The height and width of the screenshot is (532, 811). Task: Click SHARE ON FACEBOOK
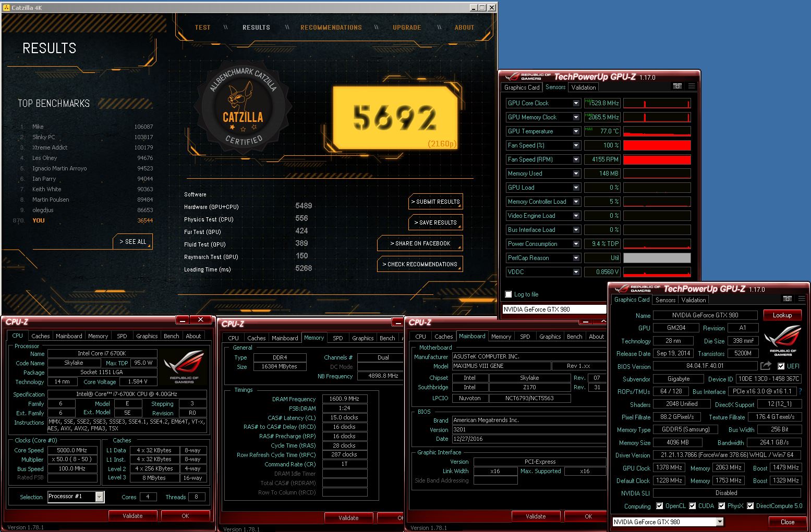[420, 243]
